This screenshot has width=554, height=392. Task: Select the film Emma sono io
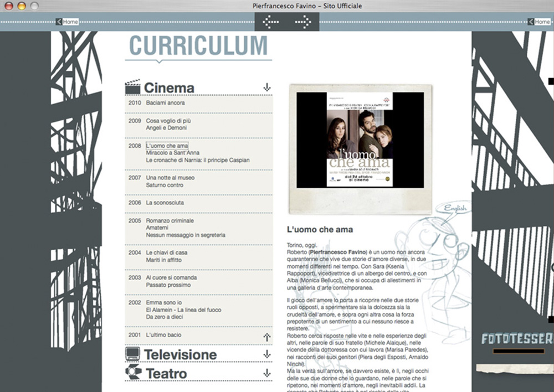click(164, 303)
